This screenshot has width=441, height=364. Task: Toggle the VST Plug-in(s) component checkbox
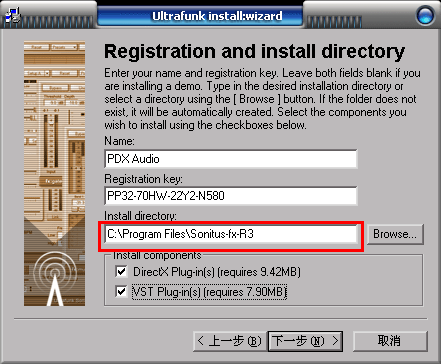pos(121,292)
